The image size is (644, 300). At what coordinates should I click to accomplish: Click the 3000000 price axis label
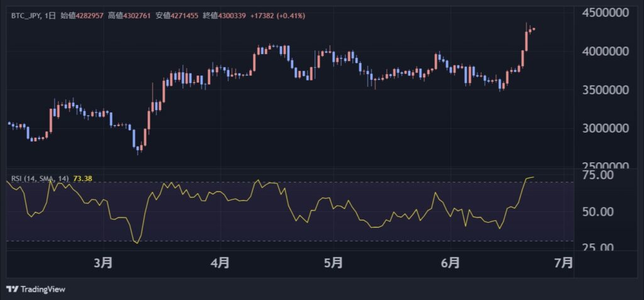pyautogui.click(x=605, y=129)
